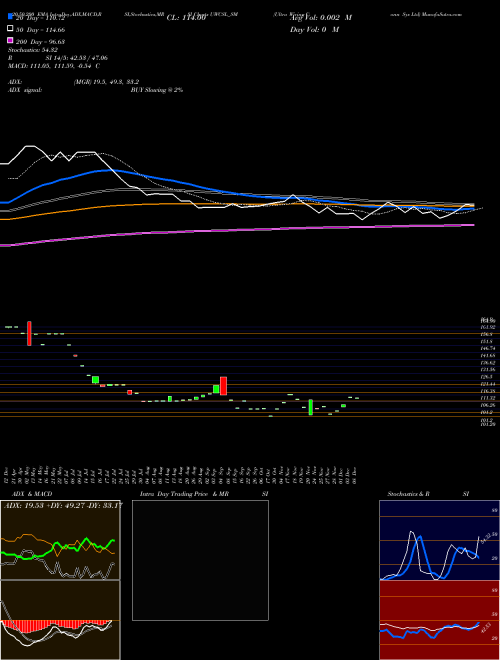Click the 'Day Vol: 0 M' label

[314, 30]
